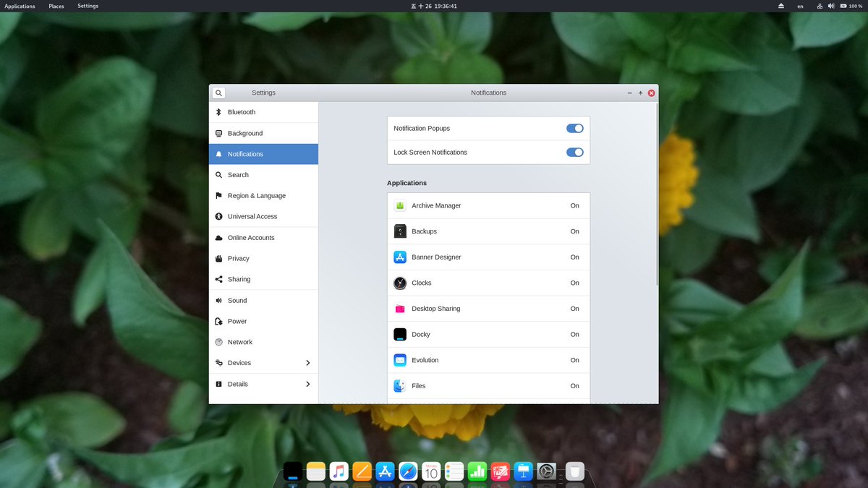Image resolution: width=868 pixels, height=488 pixels.
Task: Click the Banner Designer app icon
Action: coord(400,257)
